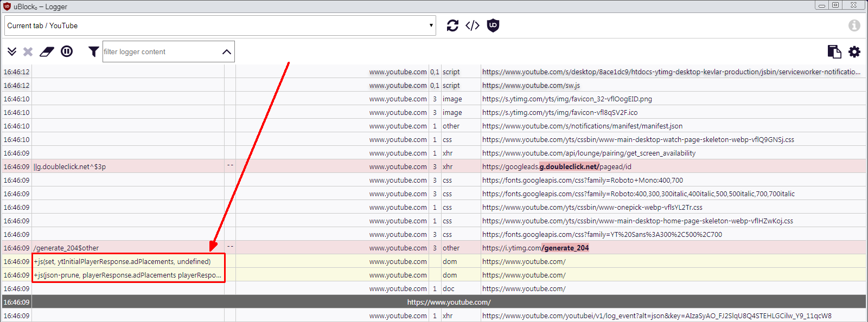Click home-page-skeleton css URL

pos(637,221)
